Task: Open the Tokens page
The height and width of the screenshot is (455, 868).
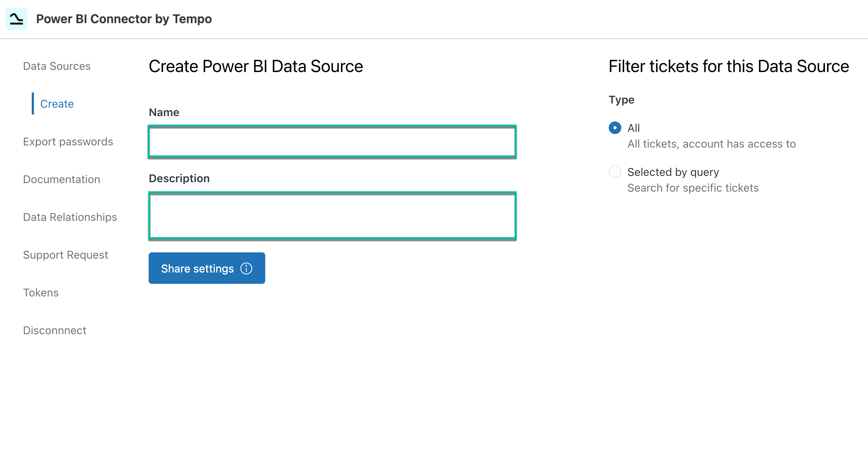Action: pos(41,293)
